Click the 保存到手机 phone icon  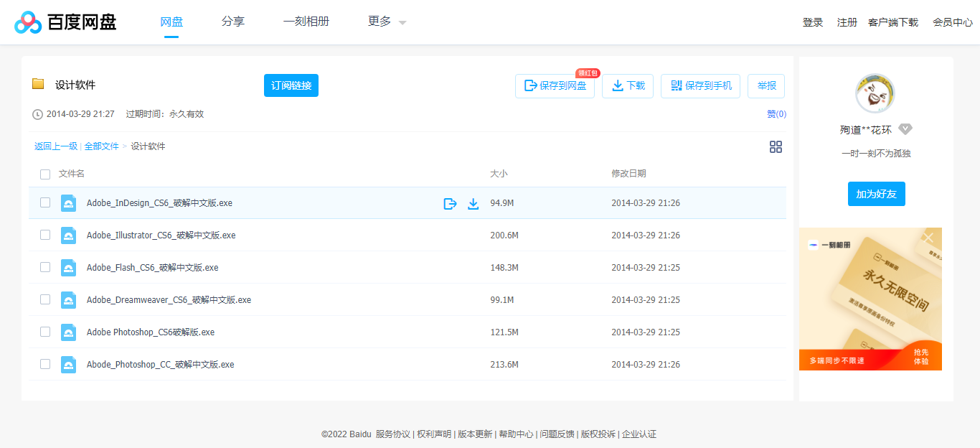pyautogui.click(x=675, y=85)
